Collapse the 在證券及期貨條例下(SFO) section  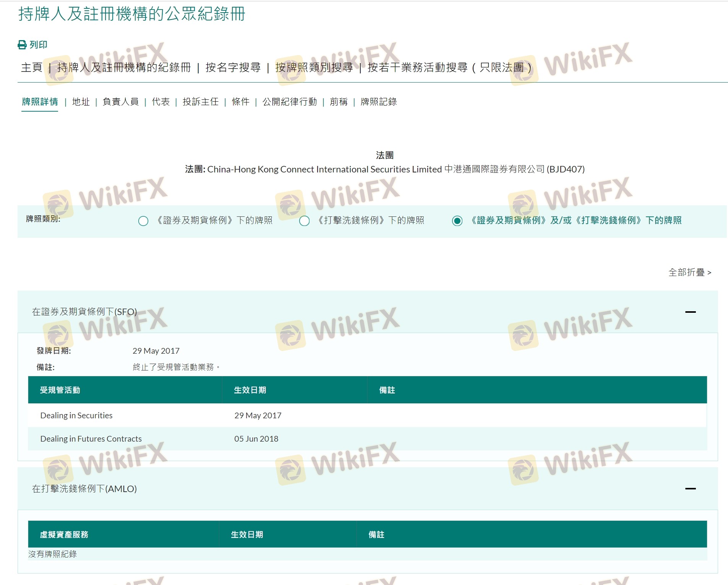[690, 312]
